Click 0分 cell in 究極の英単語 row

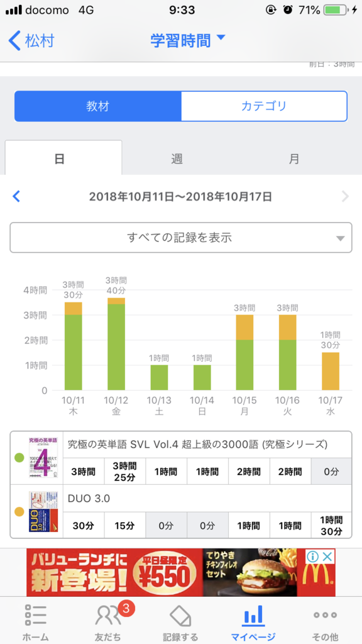coord(332,472)
